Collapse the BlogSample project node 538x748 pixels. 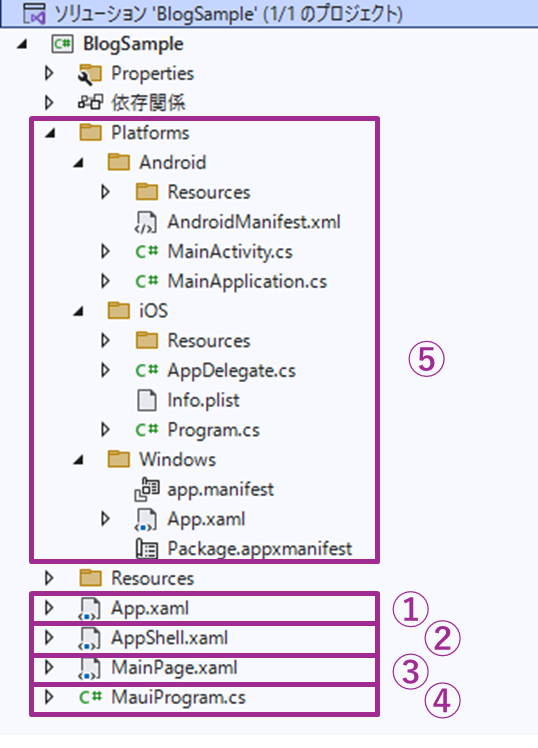pyautogui.click(x=21, y=44)
